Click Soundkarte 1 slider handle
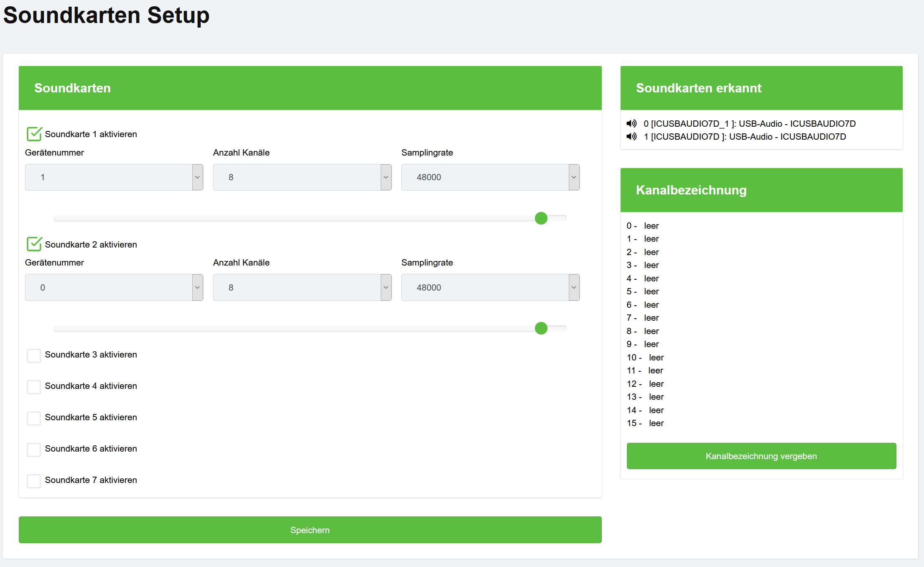 coord(541,218)
